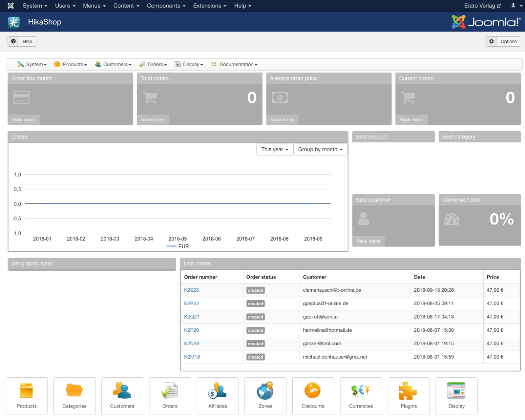525x420 pixels.
Task: Click View more under Total orders
Action: pyautogui.click(x=153, y=120)
